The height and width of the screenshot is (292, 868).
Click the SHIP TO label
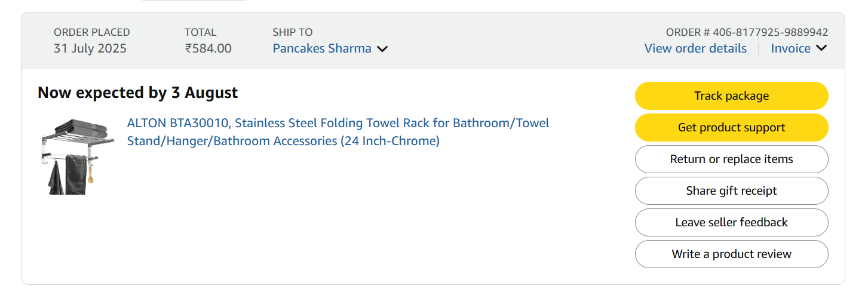pos(292,32)
